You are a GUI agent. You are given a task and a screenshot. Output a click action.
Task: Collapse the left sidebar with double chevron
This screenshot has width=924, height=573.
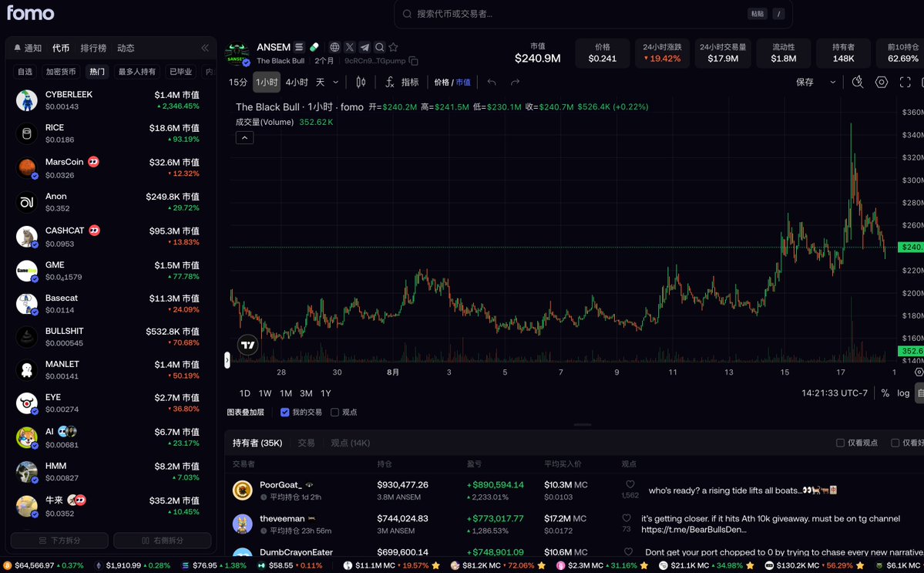click(x=204, y=48)
